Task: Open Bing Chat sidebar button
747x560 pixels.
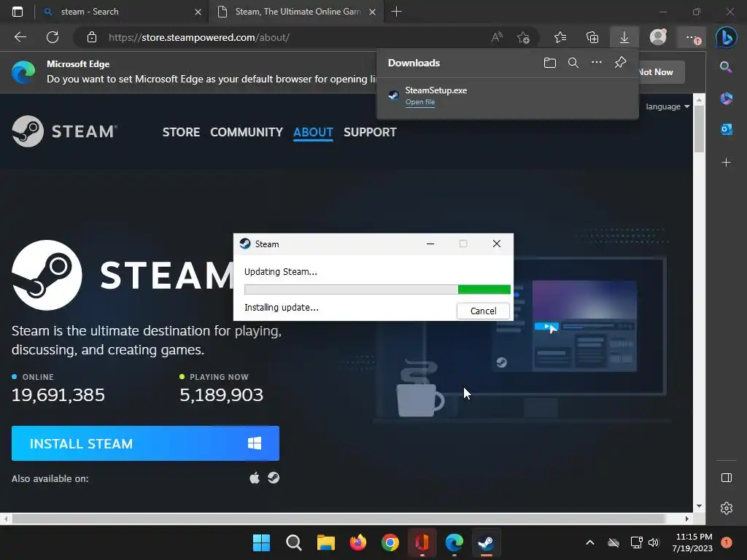Action: (x=726, y=37)
